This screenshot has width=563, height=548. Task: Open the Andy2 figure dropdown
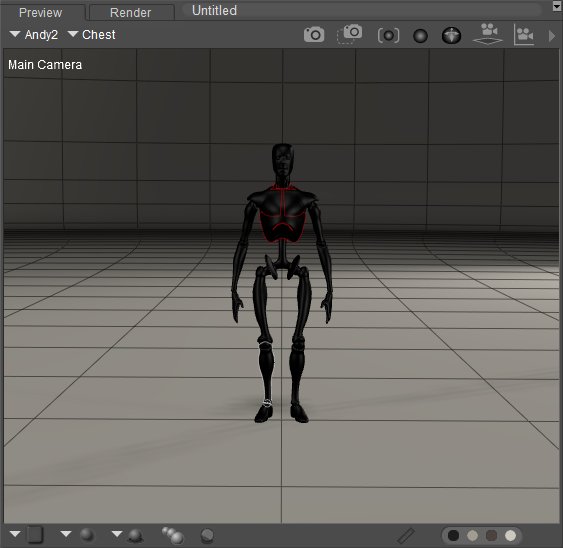[x=33, y=35]
